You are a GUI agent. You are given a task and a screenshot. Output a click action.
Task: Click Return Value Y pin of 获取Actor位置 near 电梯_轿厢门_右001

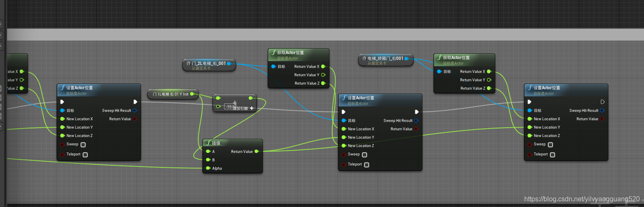(489, 80)
